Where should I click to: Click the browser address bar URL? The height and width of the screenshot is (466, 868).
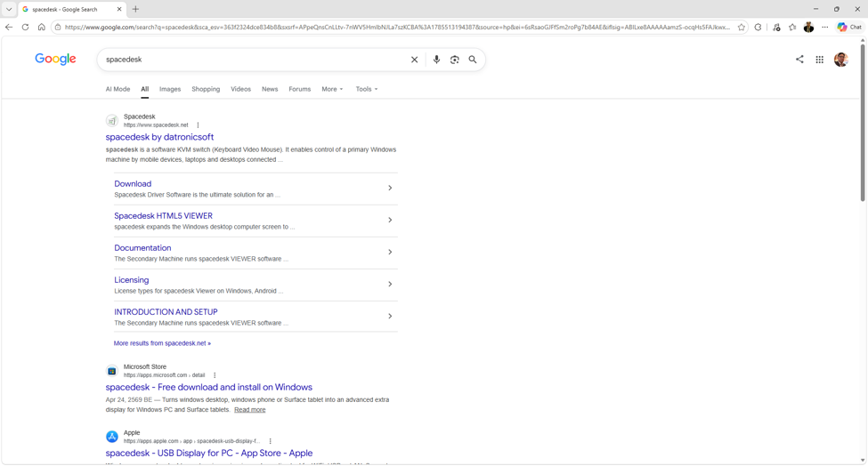397,27
